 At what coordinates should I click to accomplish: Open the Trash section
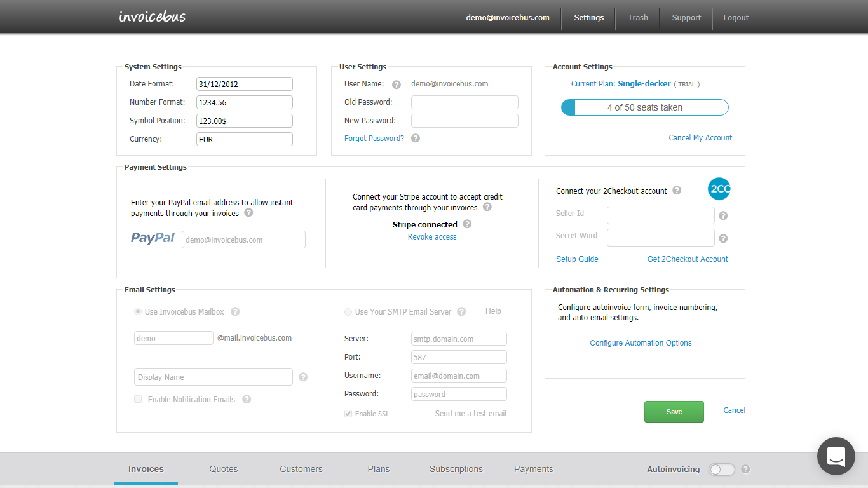click(637, 17)
